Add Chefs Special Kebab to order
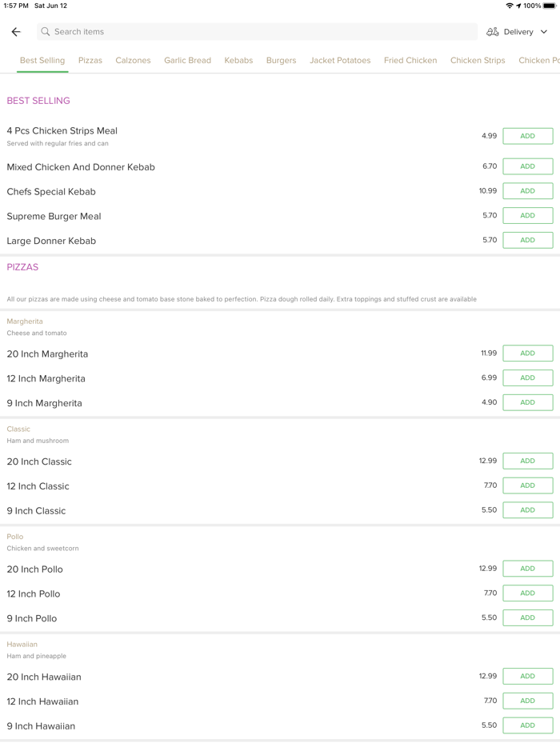This screenshot has width=560, height=747. click(527, 191)
